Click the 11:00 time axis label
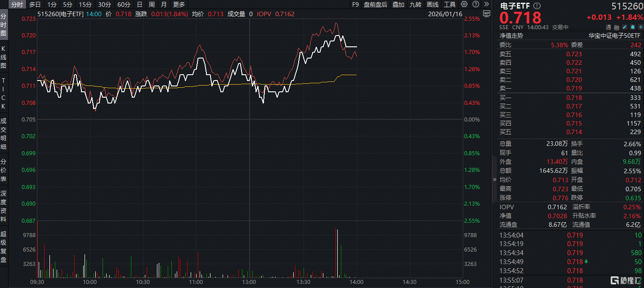This screenshot has width=644, height=288. click(x=196, y=282)
